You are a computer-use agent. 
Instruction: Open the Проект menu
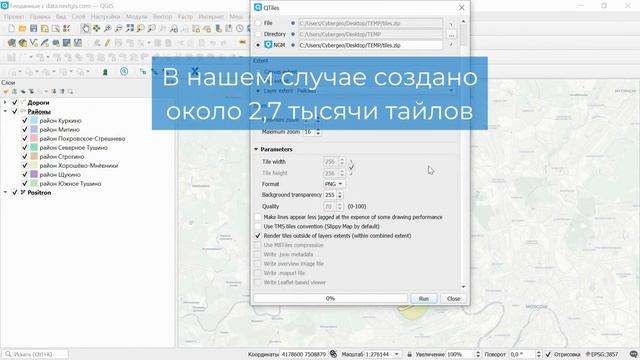click(14, 17)
